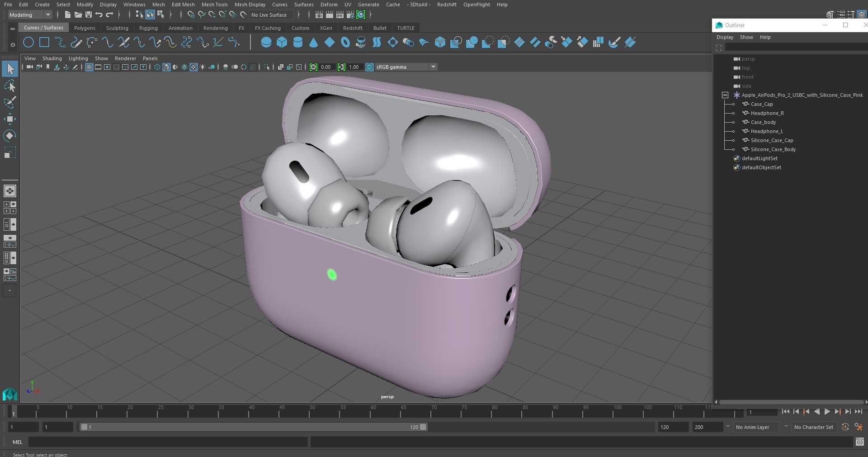Image resolution: width=868 pixels, height=457 pixels.
Task: Toggle Isolate Select in the viewport
Action: [267, 67]
